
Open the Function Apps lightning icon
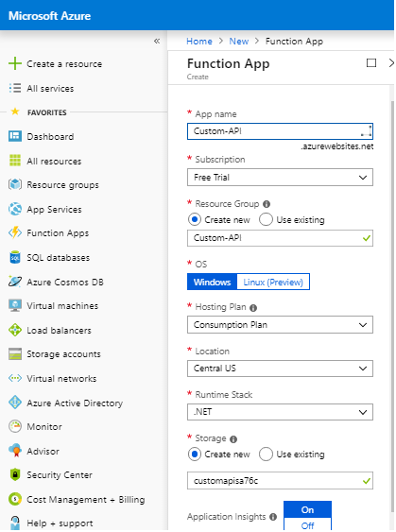pyautogui.click(x=15, y=232)
